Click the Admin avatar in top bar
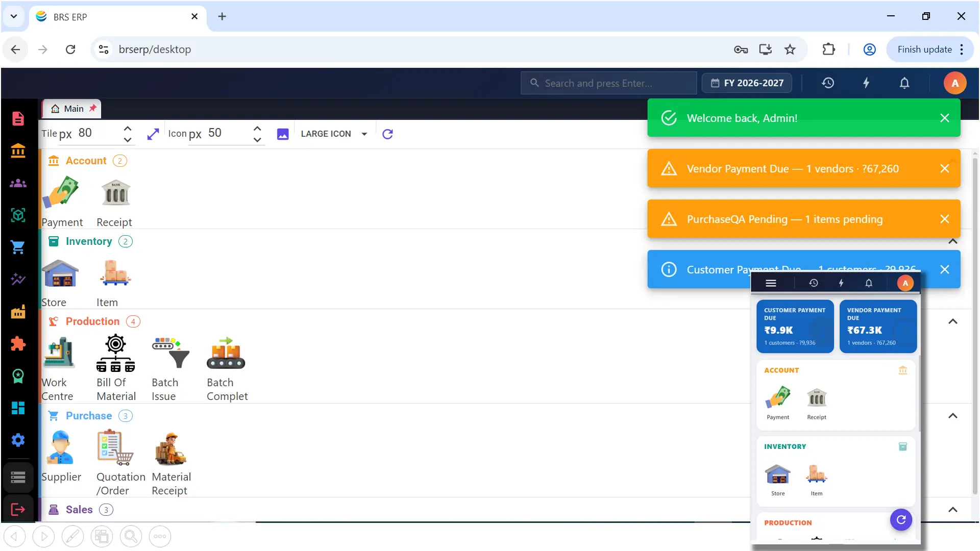 954,83
